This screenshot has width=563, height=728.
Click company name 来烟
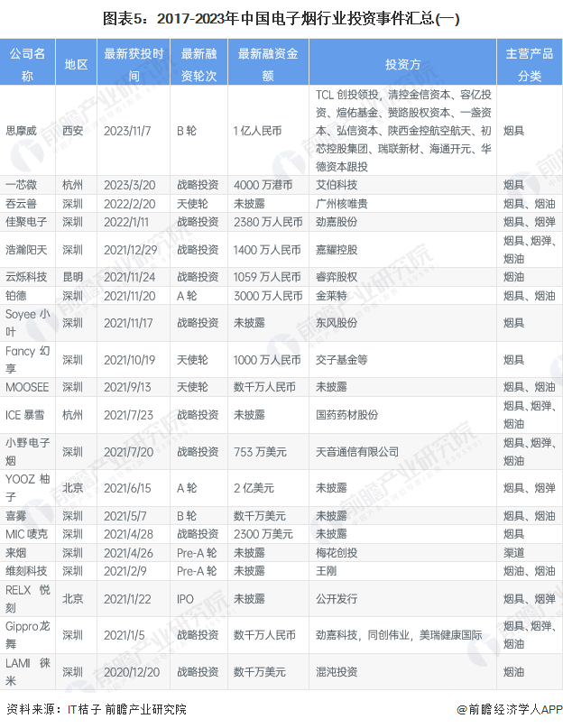click(16, 553)
